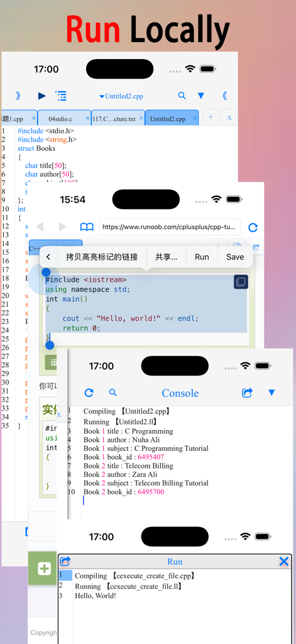Click '#include <stdio.h>' in the editor
The image size is (296, 644).
(46, 131)
